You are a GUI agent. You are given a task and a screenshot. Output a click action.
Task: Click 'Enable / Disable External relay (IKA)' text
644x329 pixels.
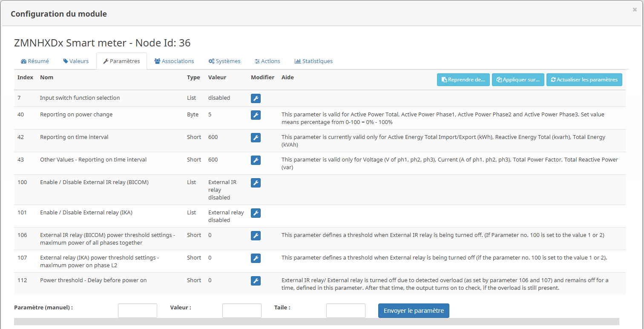(86, 212)
